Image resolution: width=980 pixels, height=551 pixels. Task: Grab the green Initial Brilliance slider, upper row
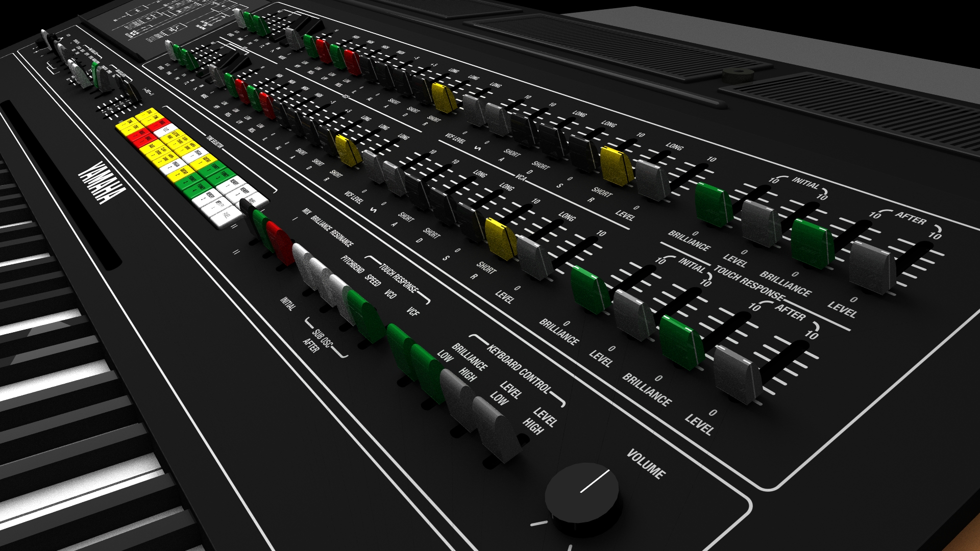click(714, 204)
